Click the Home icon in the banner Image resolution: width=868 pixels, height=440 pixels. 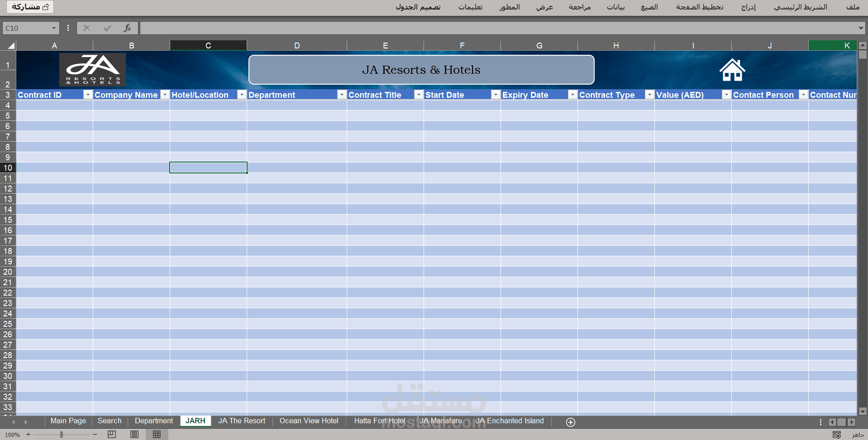tap(732, 70)
